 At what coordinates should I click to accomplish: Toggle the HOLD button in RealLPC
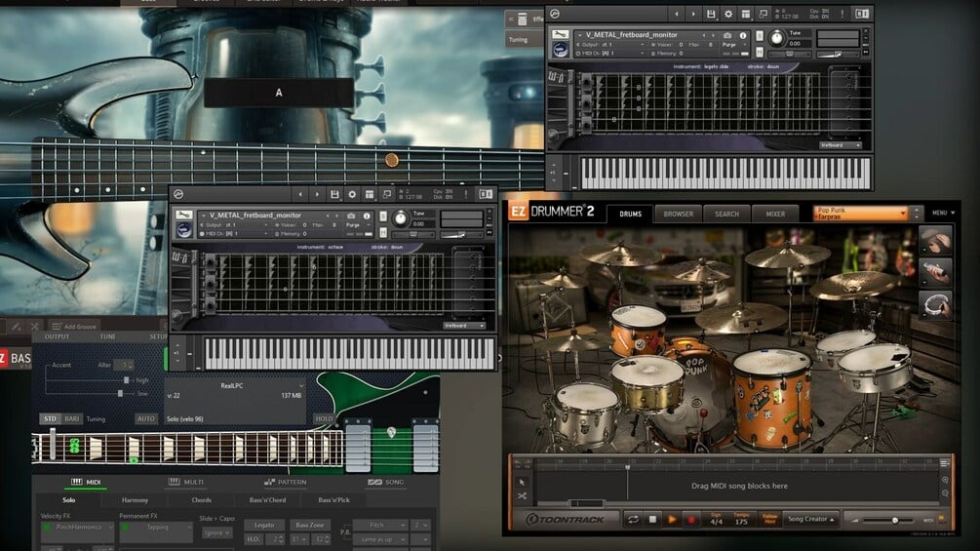coord(324,418)
